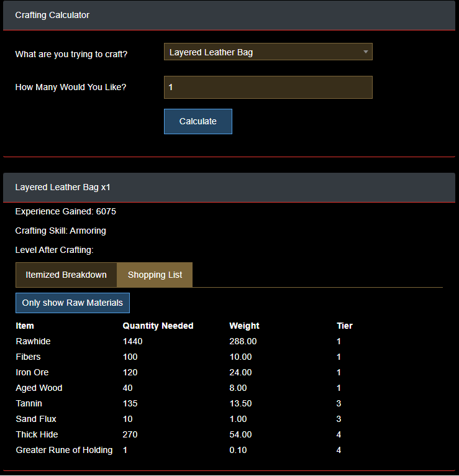The image size is (459, 476).
Task: Click the Greater Rune of Holding item
Action: (x=64, y=450)
